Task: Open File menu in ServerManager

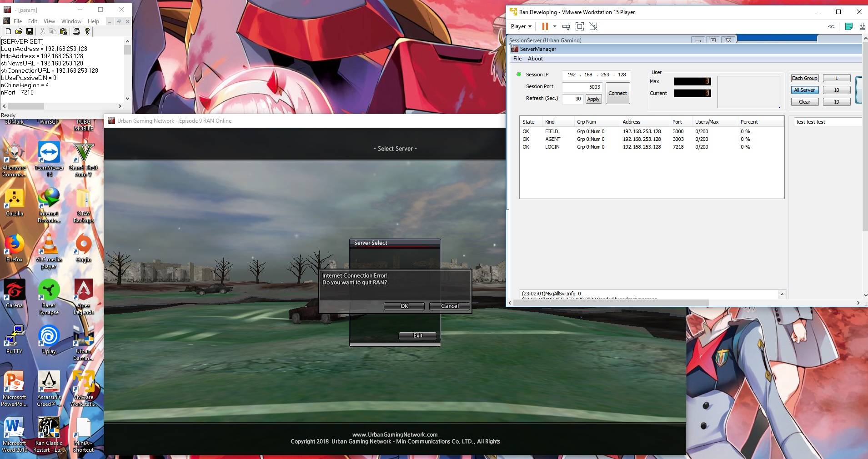Action: coord(517,59)
